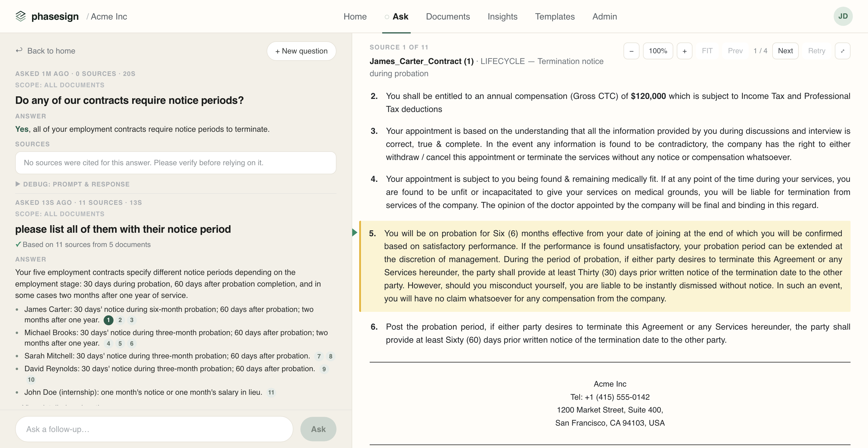Open citation 10 for David Reynolds

(31, 380)
